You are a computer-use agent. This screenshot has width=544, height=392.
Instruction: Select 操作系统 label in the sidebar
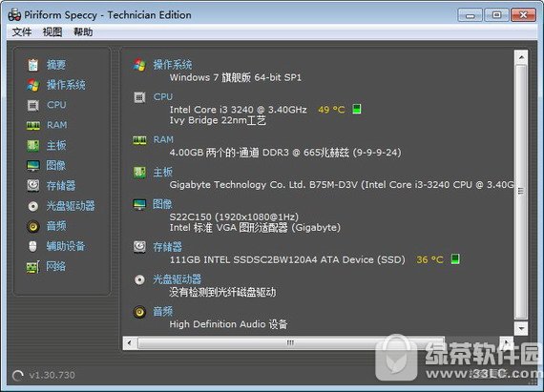66,85
